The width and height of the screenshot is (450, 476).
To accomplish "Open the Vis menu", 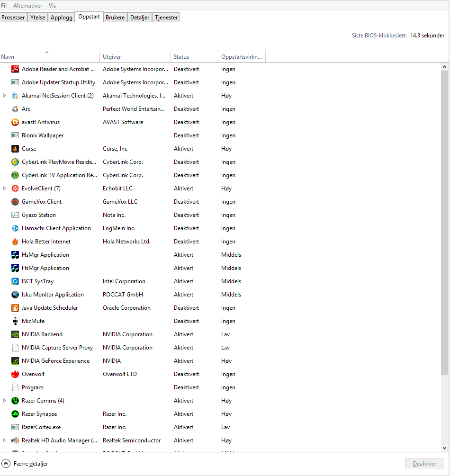I will tap(52, 6).
